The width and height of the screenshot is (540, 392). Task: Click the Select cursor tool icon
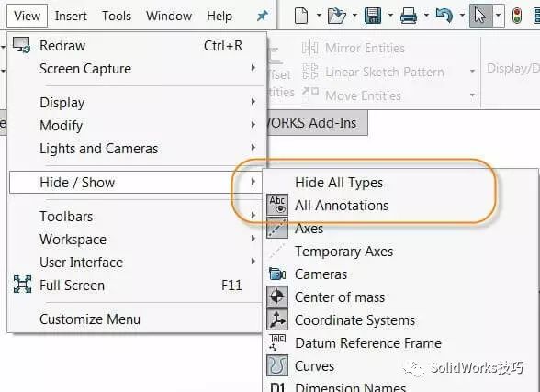(480, 16)
